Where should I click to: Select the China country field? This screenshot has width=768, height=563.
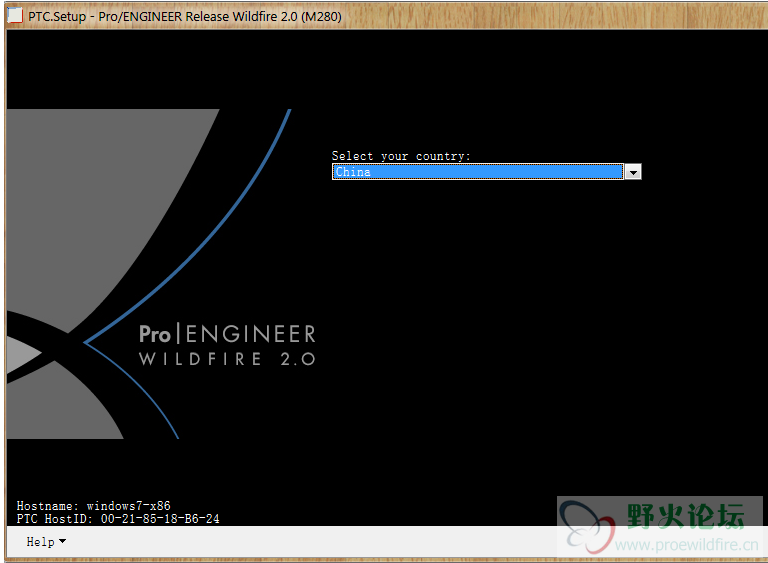tap(478, 172)
